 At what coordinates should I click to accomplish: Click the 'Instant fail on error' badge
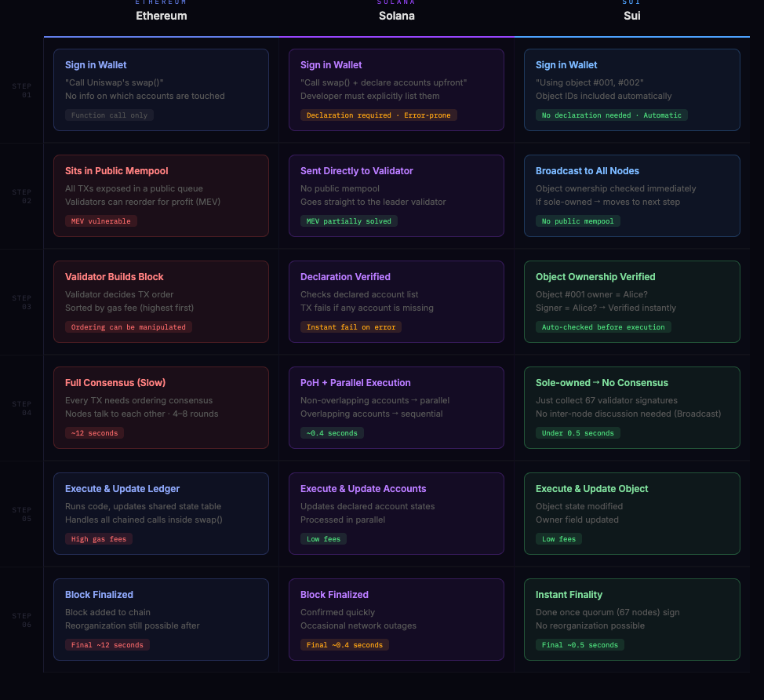351,326
